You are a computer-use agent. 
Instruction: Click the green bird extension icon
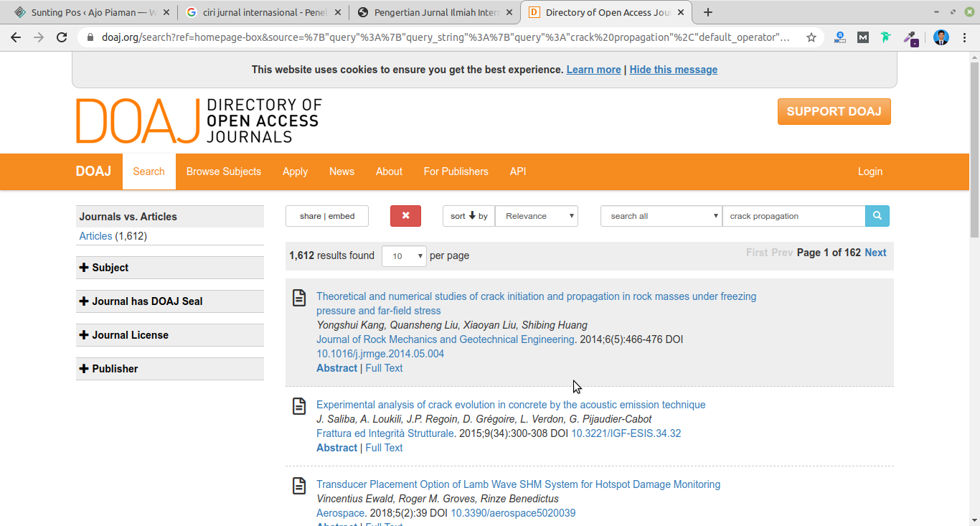point(886,37)
